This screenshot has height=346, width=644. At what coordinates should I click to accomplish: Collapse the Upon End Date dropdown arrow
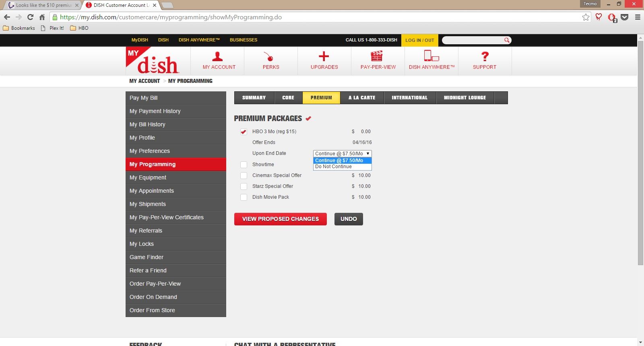click(368, 154)
